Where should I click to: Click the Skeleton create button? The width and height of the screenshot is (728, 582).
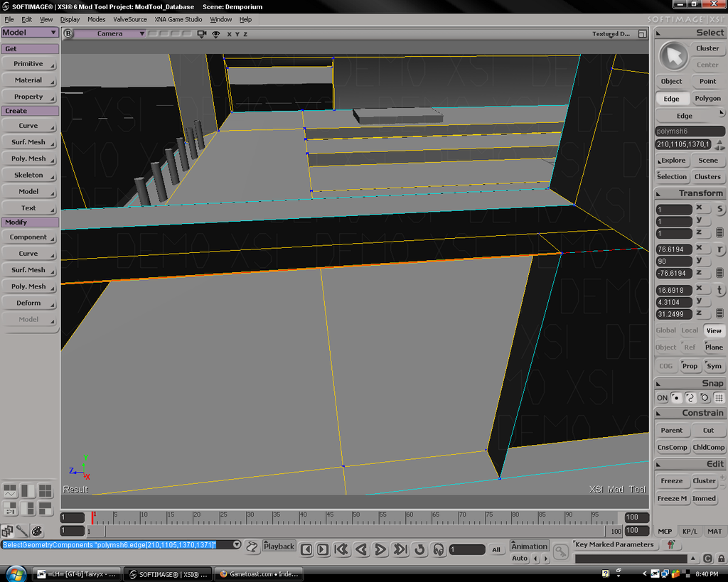[29, 175]
